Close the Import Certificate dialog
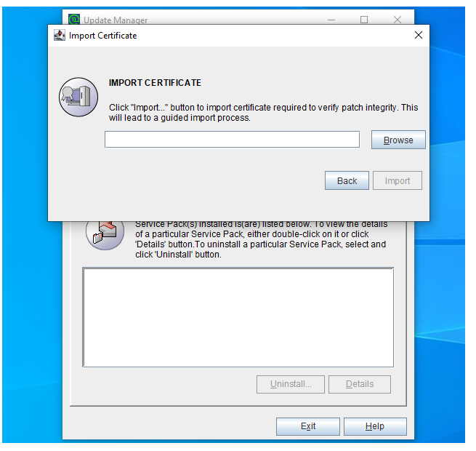This screenshot has height=451, width=476. click(x=418, y=35)
